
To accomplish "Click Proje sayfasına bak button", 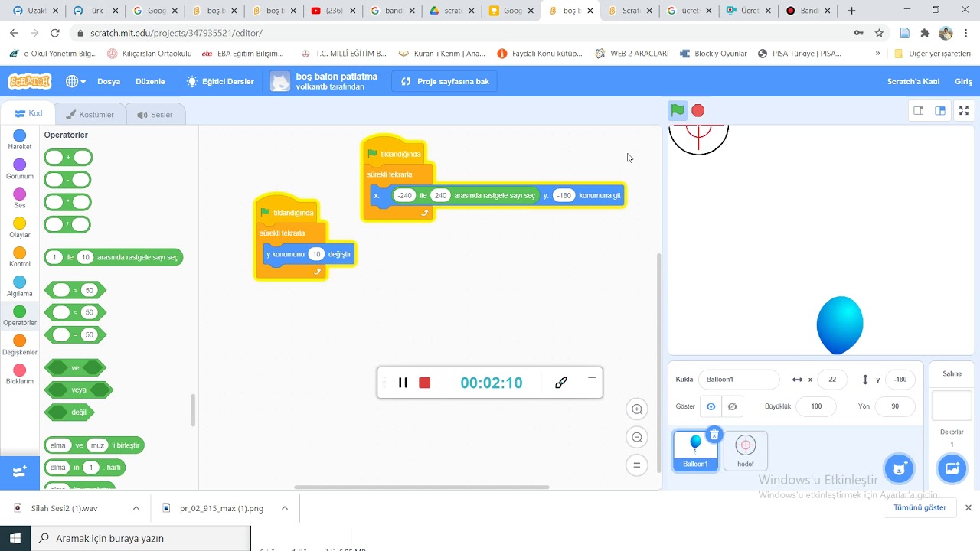I will coord(445,81).
